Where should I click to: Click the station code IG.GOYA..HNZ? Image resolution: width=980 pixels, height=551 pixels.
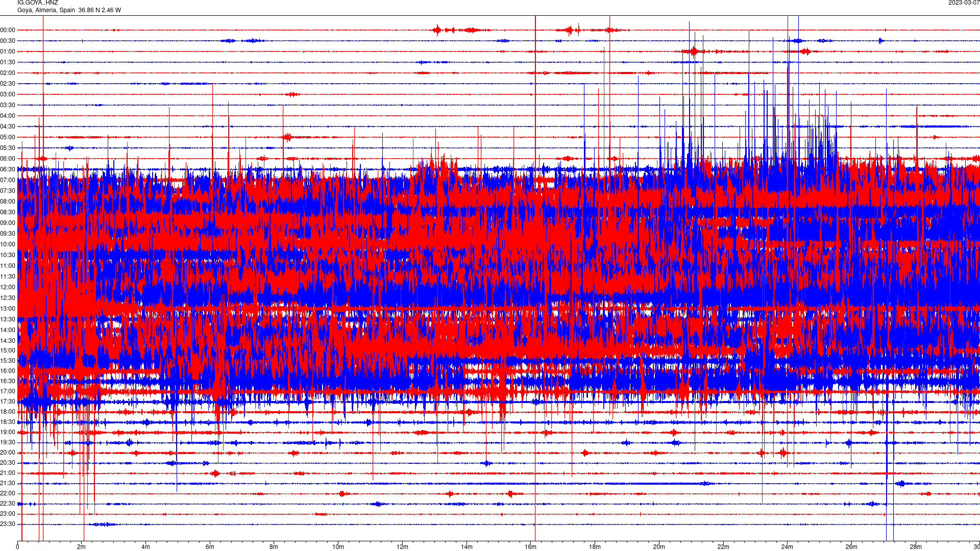click(x=38, y=3)
